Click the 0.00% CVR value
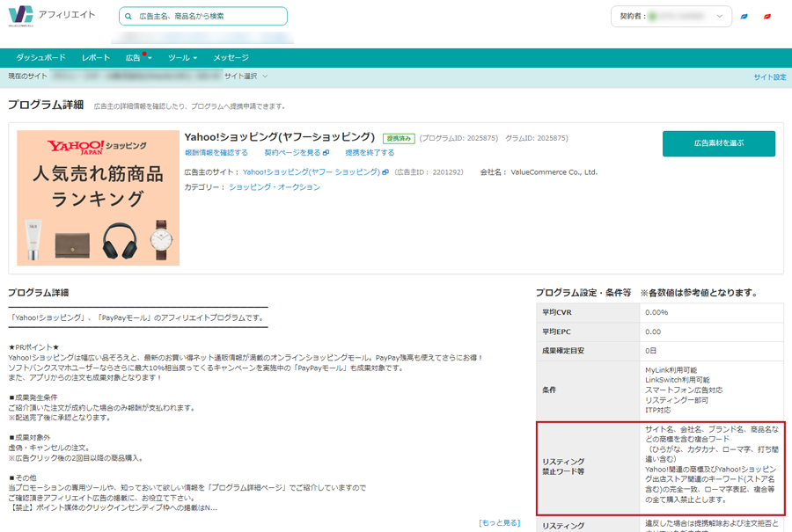 point(656,312)
